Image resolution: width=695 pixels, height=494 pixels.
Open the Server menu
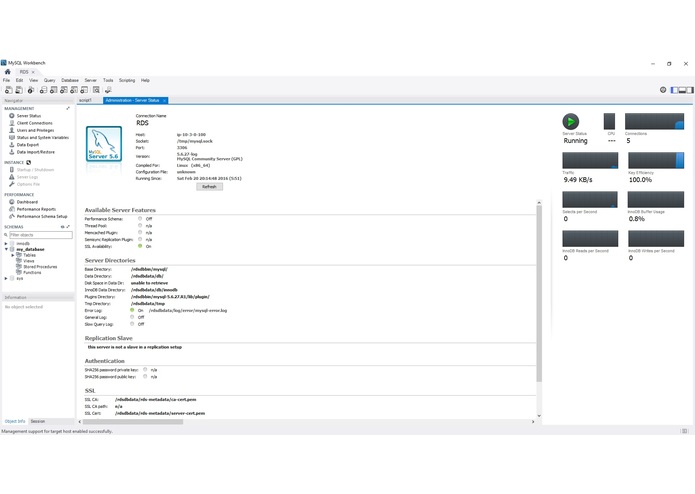90,81
